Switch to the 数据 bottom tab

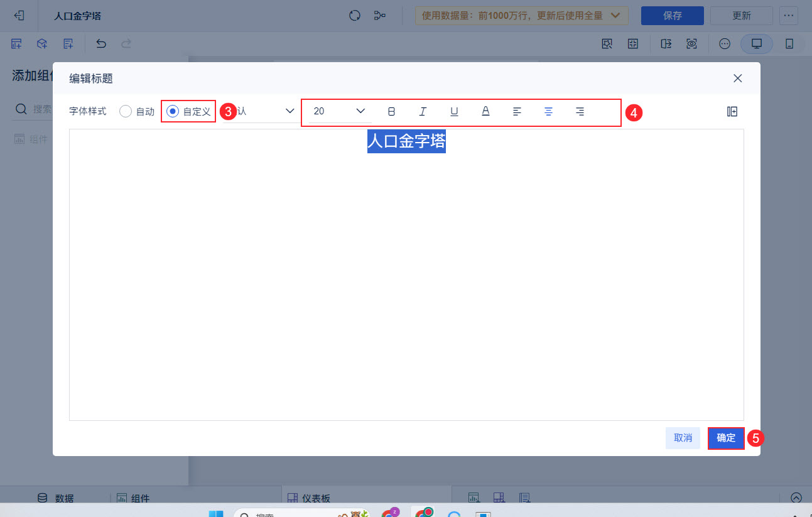(x=56, y=498)
